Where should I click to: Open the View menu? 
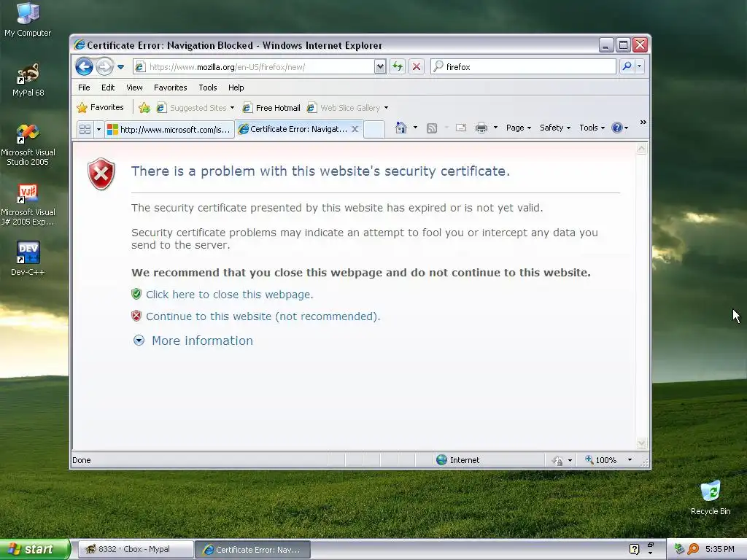pyautogui.click(x=134, y=87)
